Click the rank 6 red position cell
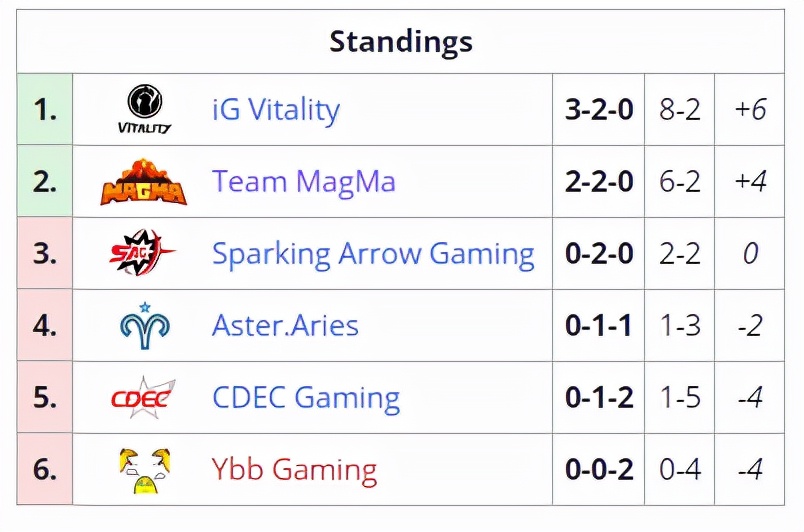 tap(45, 469)
